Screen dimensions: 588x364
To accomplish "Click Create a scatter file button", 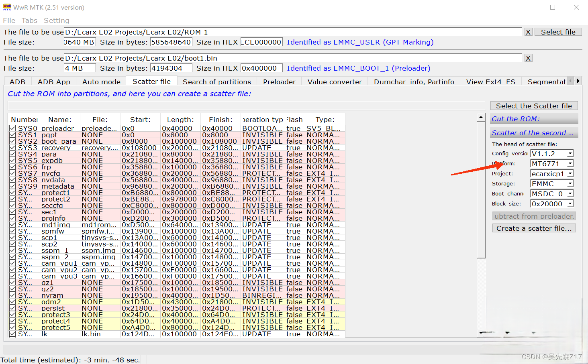I will 534,228.
